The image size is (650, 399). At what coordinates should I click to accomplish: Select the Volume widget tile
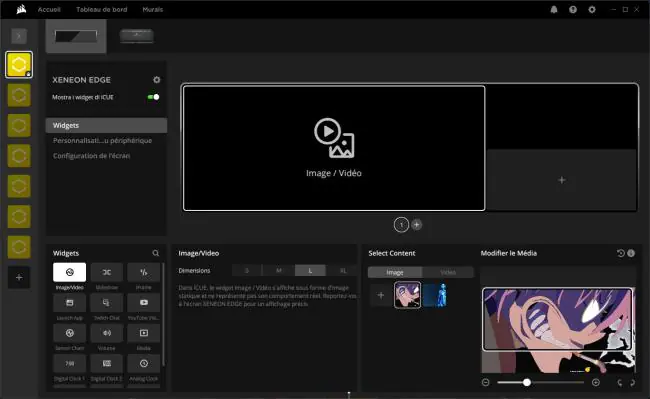107,333
